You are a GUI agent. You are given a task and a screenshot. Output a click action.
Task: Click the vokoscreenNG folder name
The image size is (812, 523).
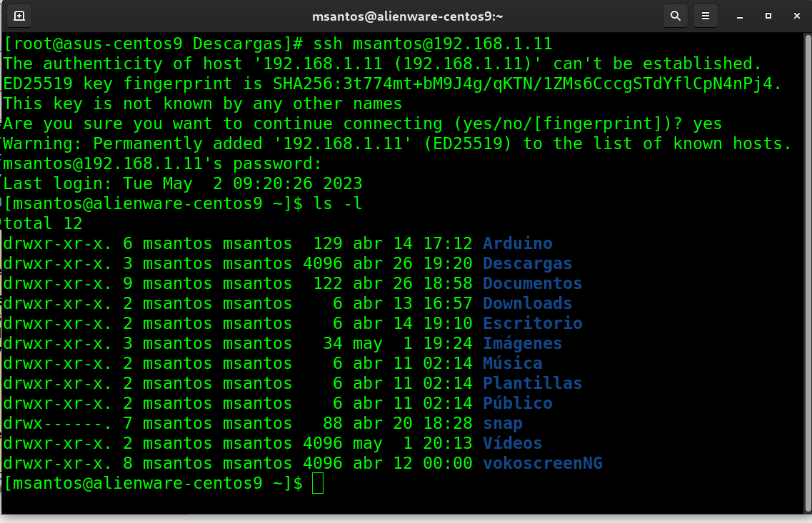coord(542,463)
